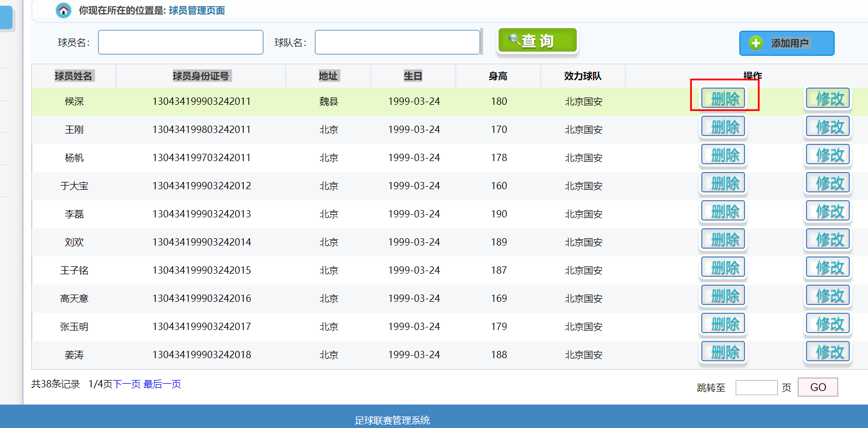868x428 pixels.
Task: Click the 球员身份证号 column header
Action: (x=201, y=76)
